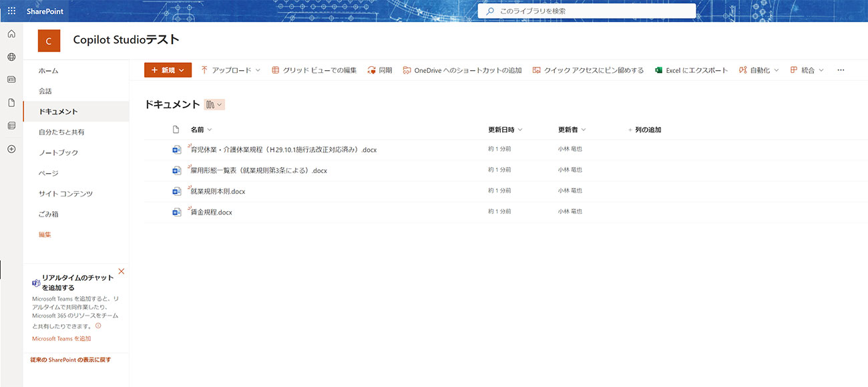Open the files page icon in left rail
This screenshot has width=868, height=387.
coord(11,102)
